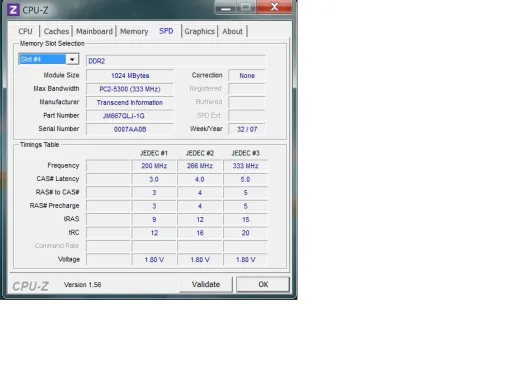Click the Transcend Information manufacturer field
512x384 pixels.
130,102
